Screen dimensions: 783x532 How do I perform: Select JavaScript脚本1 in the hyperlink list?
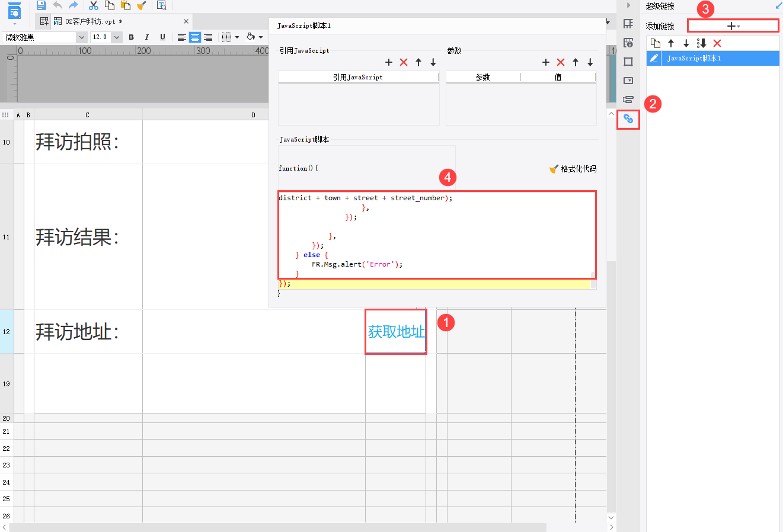(x=693, y=58)
